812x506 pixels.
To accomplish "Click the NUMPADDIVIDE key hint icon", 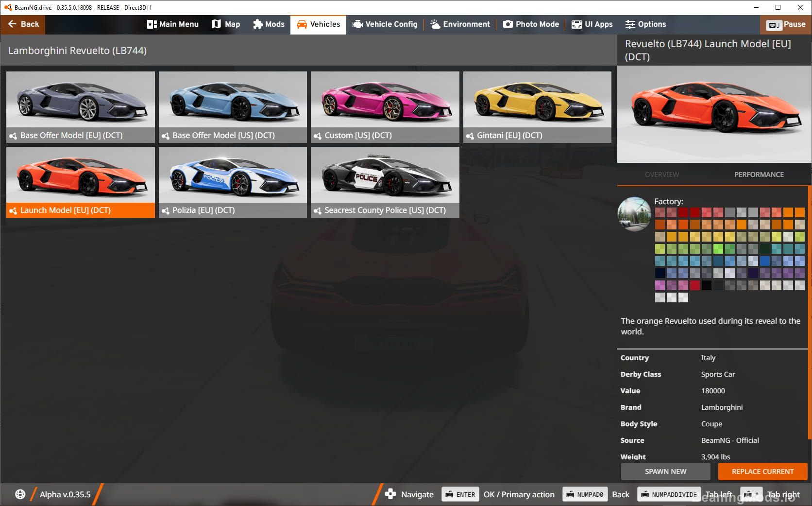I will click(x=669, y=494).
